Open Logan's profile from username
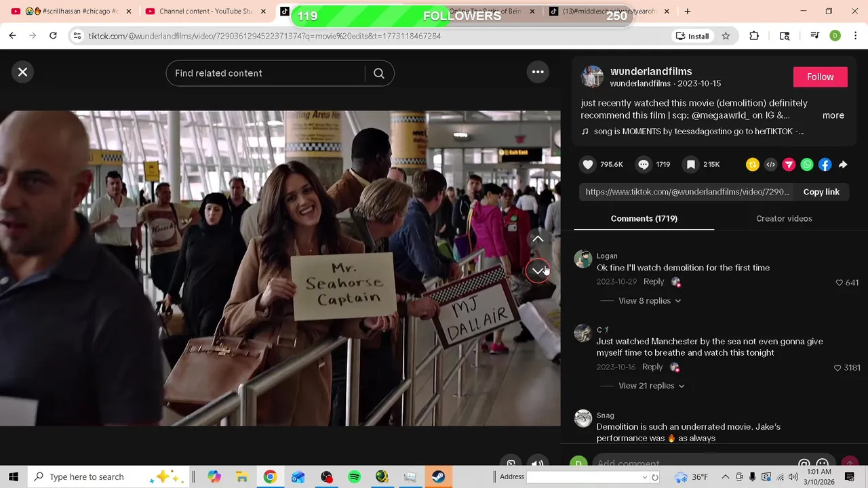The width and height of the screenshot is (868, 488). click(607, 256)
